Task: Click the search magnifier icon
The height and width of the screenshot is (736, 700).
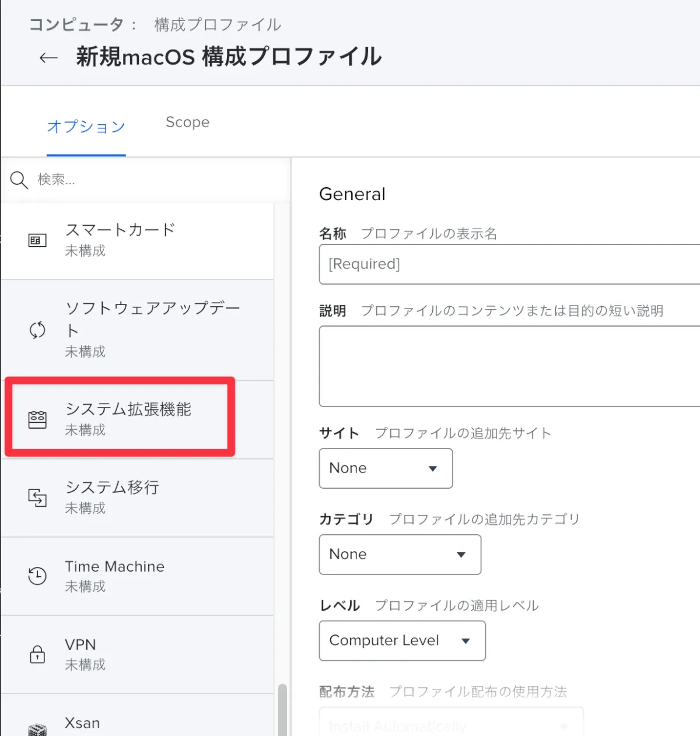Action: tap(19, 180)
